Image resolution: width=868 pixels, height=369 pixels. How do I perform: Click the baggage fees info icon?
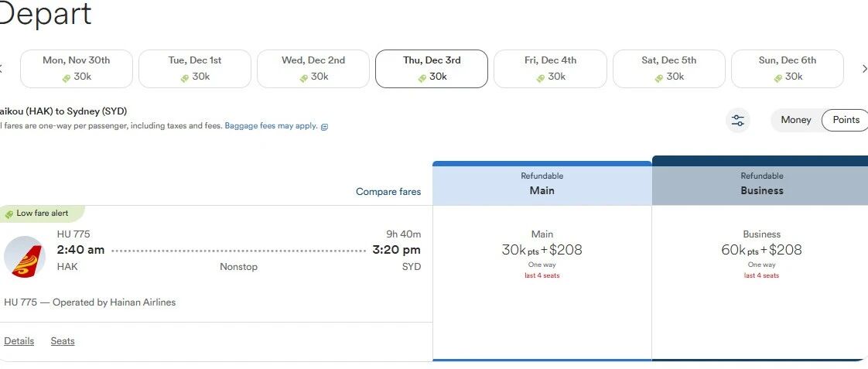click(324, 127)
